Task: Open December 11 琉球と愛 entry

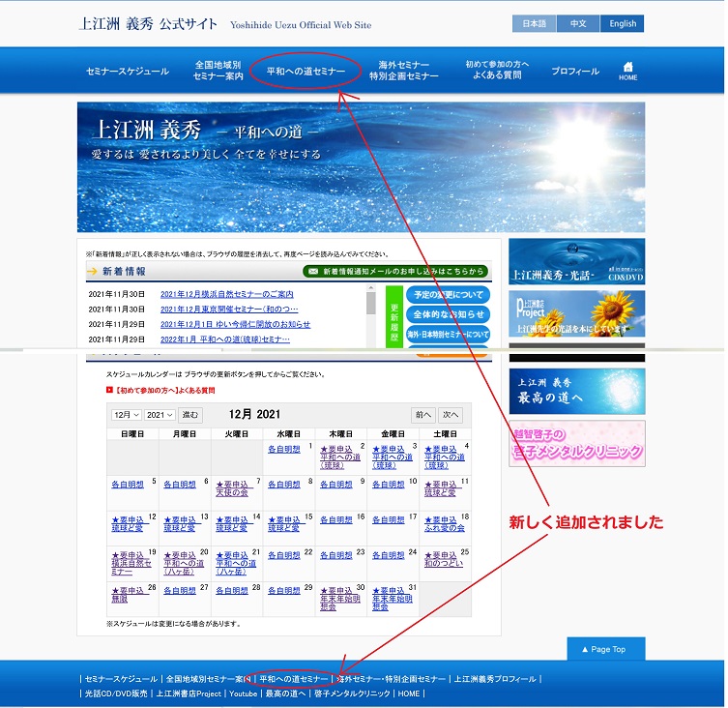Action: [x=441, y=488]
